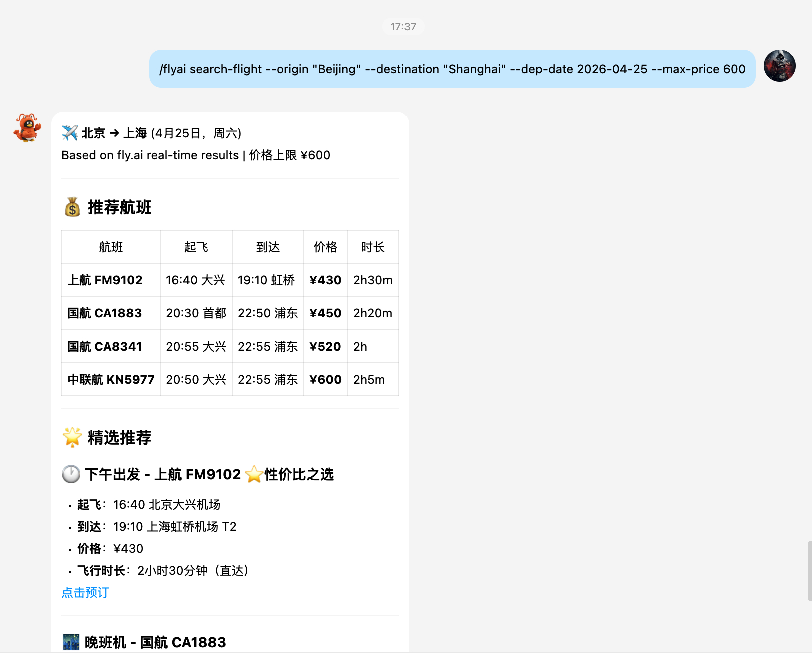Click the night city icon beside 晚班机
Screen dimensions: 812x653
click(71, 642)
